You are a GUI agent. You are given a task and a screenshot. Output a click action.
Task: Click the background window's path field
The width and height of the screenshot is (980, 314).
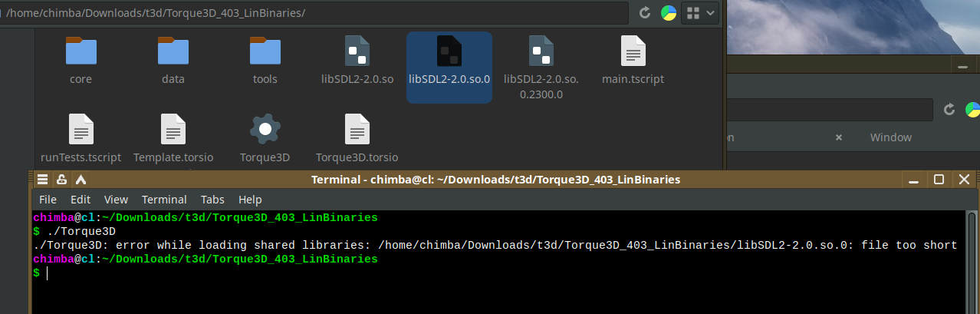pos(830,109)
